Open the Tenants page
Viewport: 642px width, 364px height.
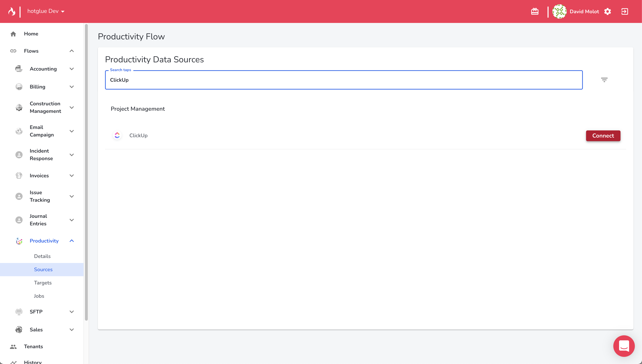point(33,346)
